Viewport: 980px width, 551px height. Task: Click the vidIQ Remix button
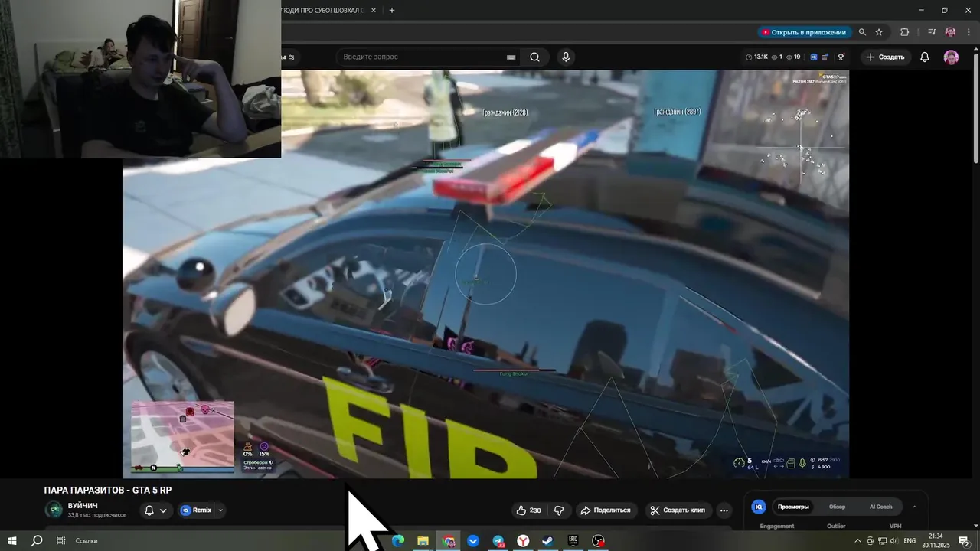coord(196,510)
